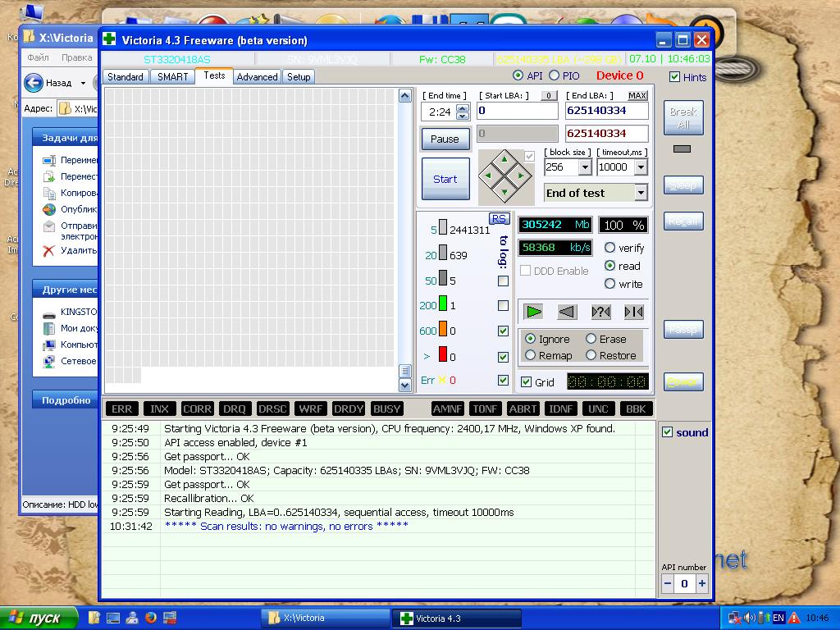Click the orange 600 ms block indicator
This screenshot has width=840, height=630.
(443, 328)
